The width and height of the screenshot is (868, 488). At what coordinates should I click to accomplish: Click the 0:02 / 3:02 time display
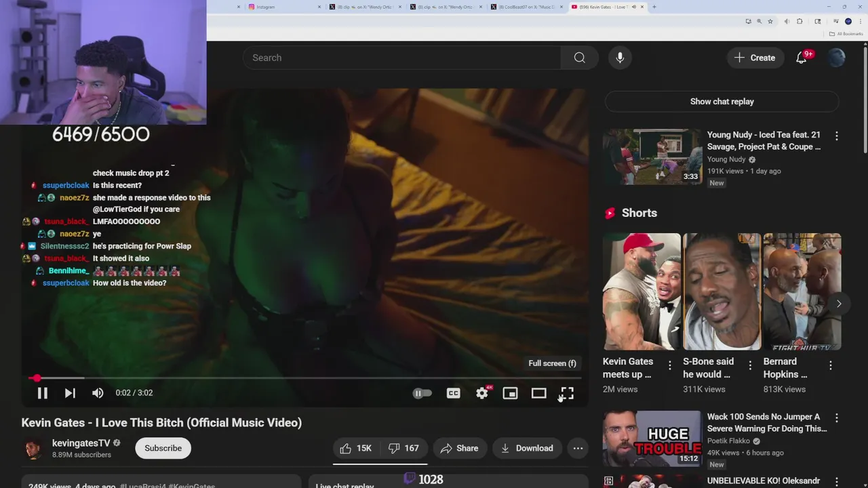click(134, 393)
